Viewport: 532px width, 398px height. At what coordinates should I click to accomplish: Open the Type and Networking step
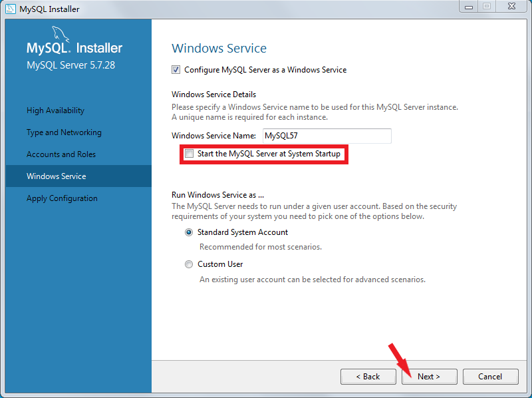(x=64, y=132)
